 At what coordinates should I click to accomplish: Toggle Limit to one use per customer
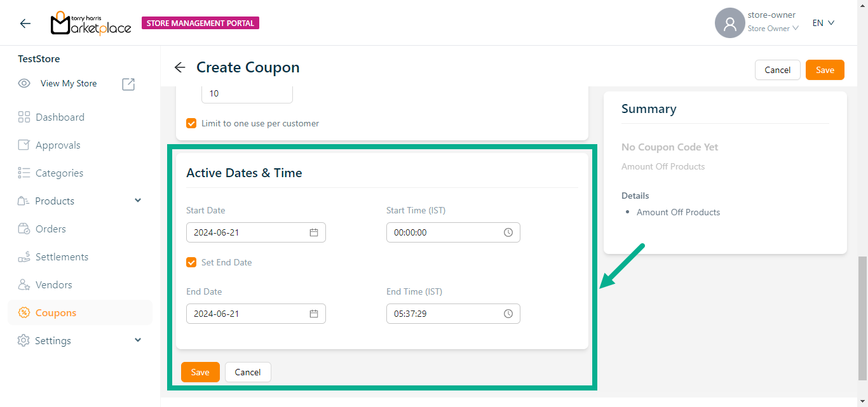click(191, 123)
